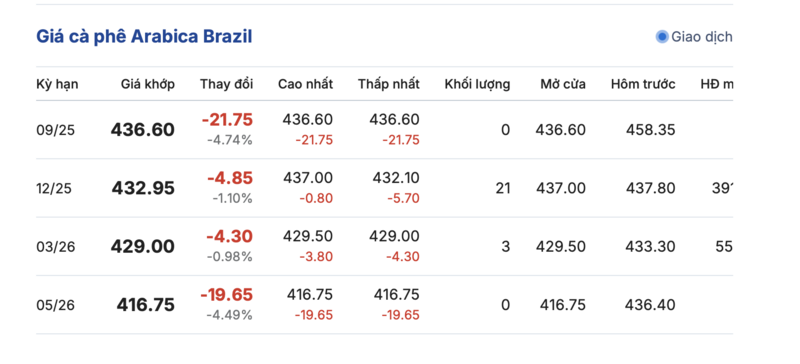Click the previous day price 458.35
Screen dimensions: 800x364
[x=651, y=130]
